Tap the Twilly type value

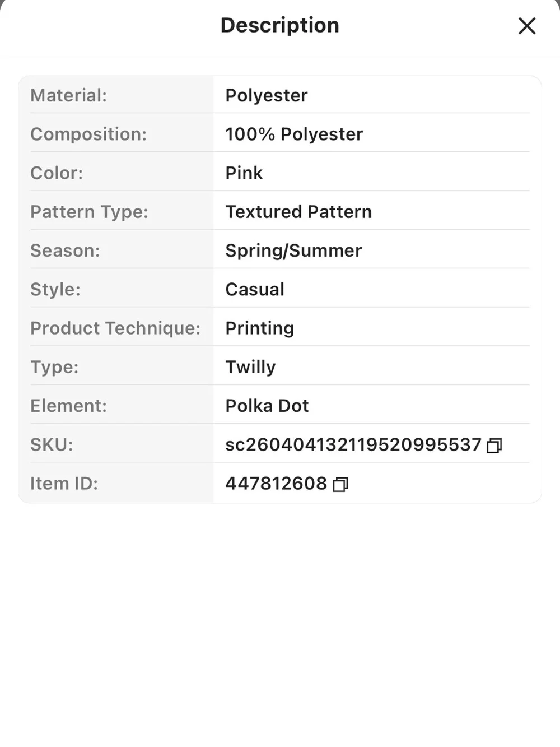click(x=250, y=368)
